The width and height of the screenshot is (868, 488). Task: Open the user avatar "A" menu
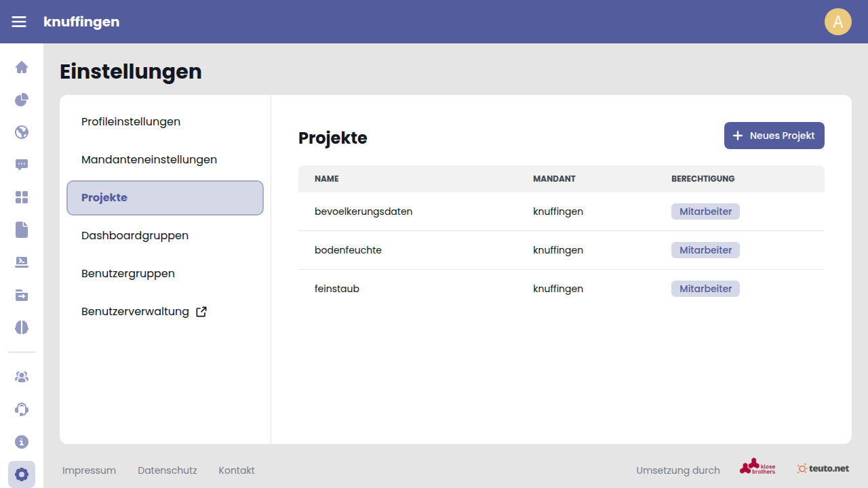tap(837, 22)
